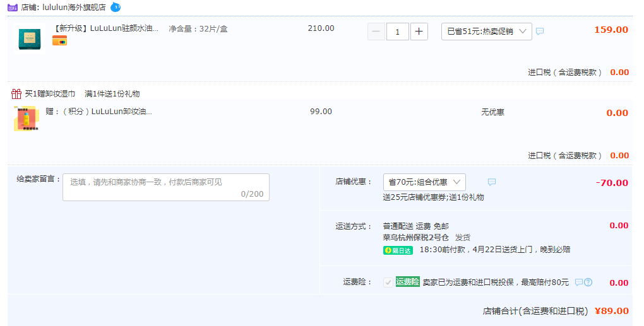
Task: Click the credit card icon under the product title
Action: 59,40
